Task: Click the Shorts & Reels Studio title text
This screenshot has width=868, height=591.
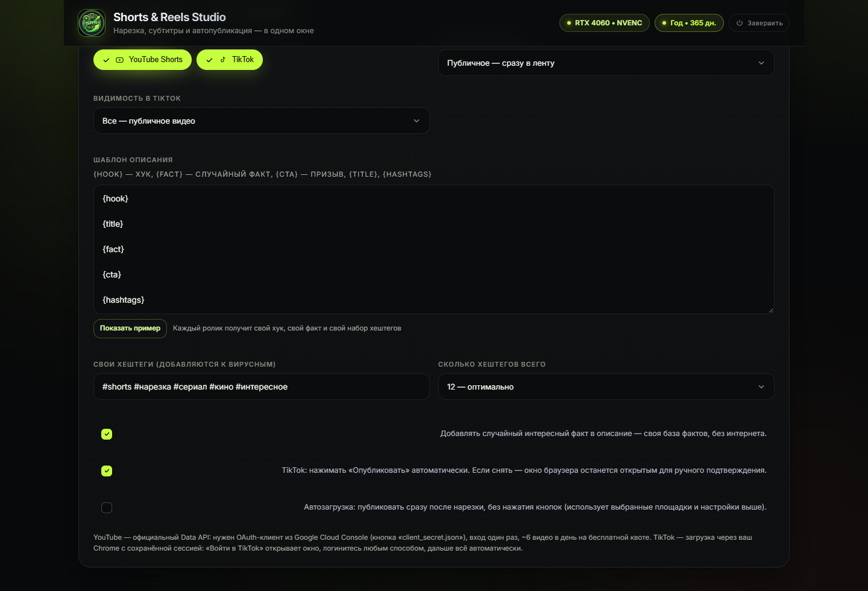Action: pyautogui.click(x=169, y=17)
